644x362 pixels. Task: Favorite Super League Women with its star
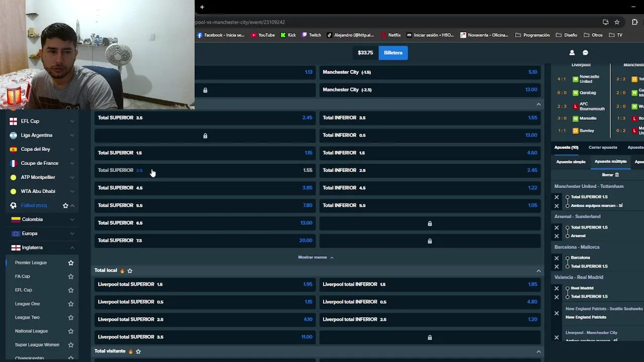(71, 345)
